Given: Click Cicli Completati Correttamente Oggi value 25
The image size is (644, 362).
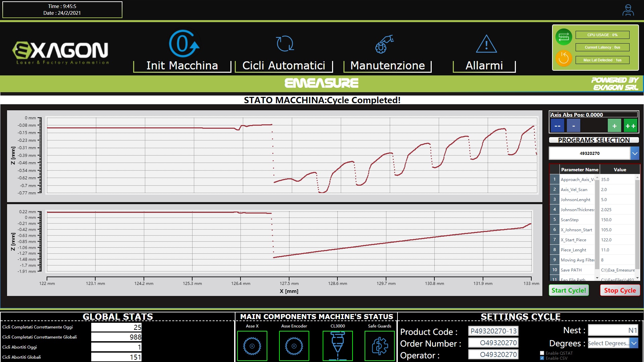Looking at the screenshot, I should pyautogui.click(x=116, y=327).
